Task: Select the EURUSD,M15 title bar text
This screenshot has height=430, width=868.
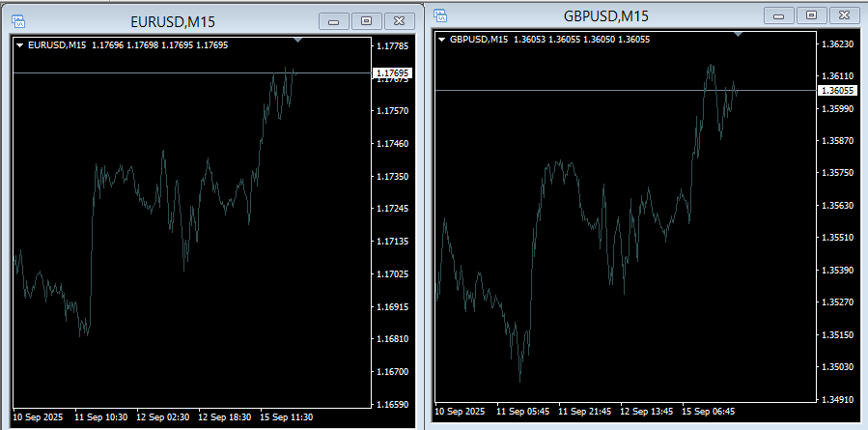Action: (173, 21)
